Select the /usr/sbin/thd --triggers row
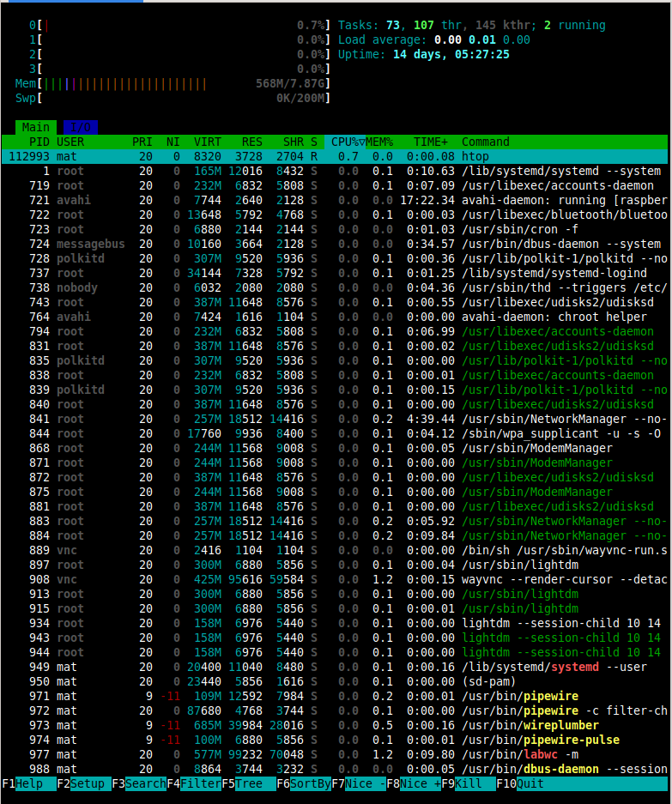 (335, 288)
